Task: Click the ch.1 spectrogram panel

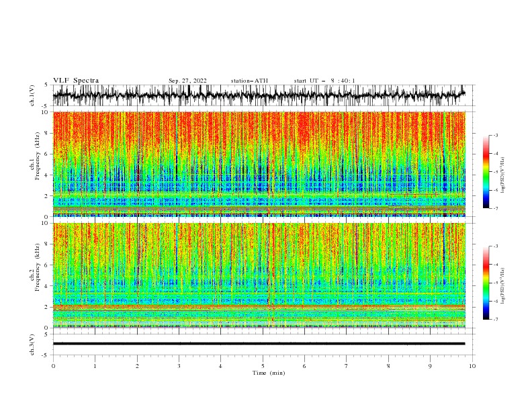Action: click(x=259, y=164)
